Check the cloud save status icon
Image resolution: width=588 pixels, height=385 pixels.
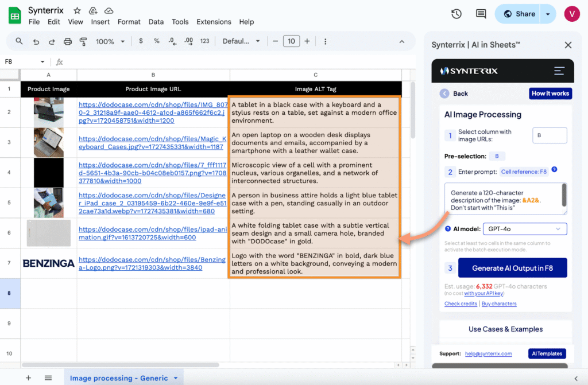click(x=109, y=10)
